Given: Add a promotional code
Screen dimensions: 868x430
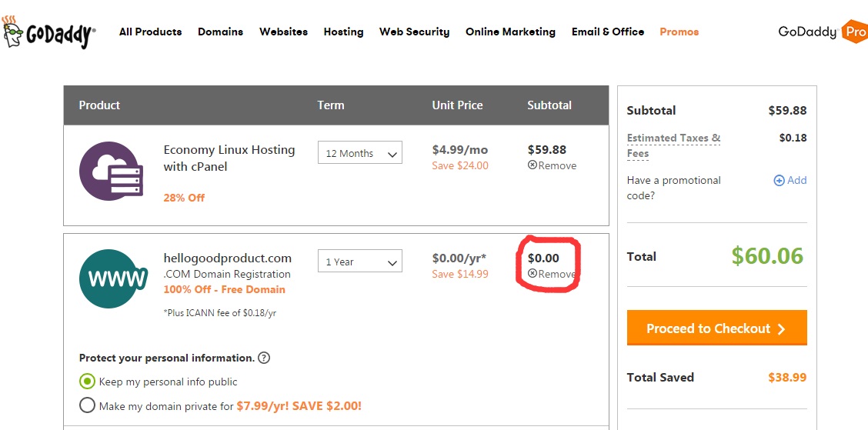Looking at the screenshot, I should [790, 180].
